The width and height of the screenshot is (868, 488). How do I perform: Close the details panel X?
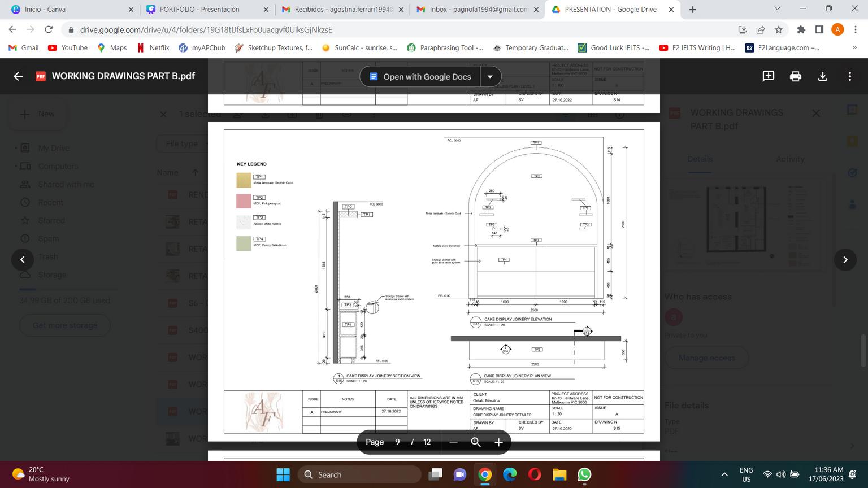tap(816, 113)
